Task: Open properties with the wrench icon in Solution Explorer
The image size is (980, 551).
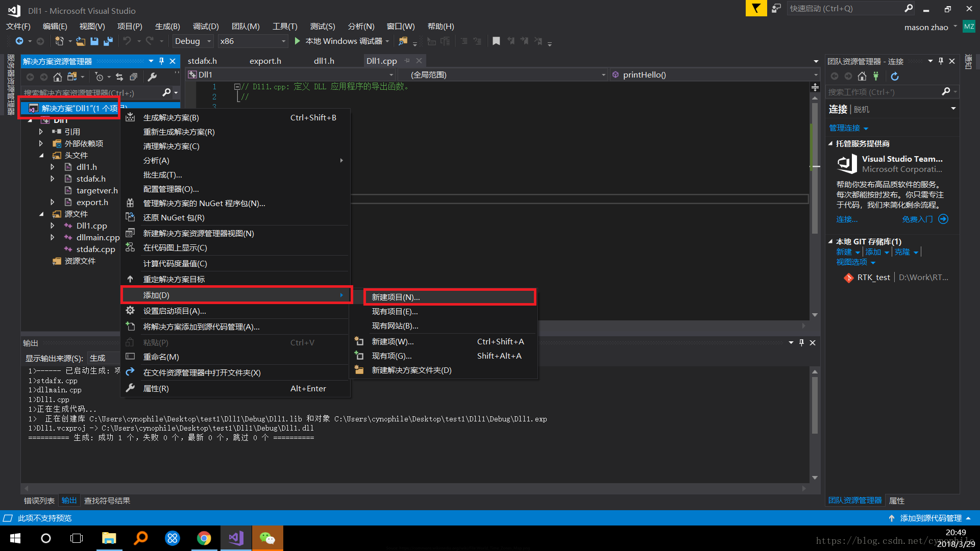Action: [152, 77]
